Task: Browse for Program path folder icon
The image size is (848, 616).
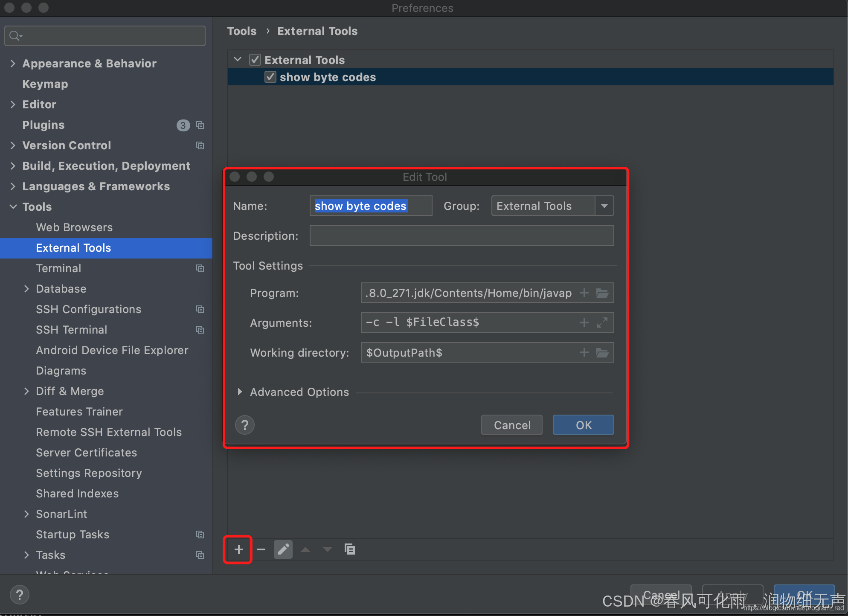Action: pyautogui.click(x=602, y=293)
